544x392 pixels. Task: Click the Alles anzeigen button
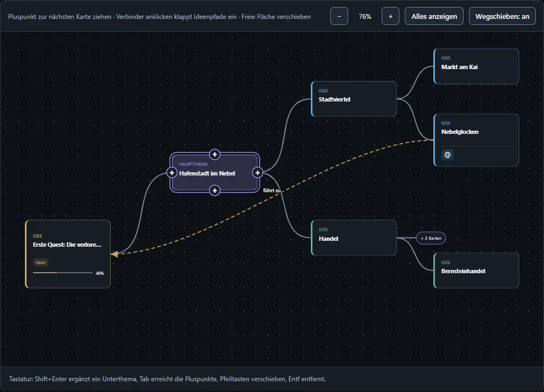click(x=434, y=16)
